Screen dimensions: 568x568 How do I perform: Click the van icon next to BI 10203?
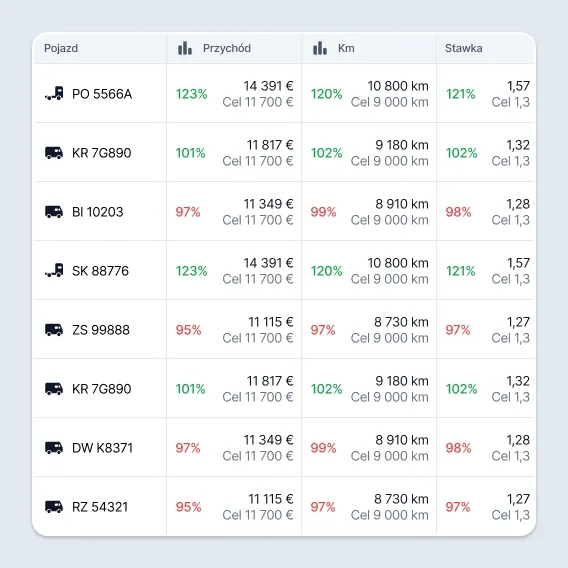(x=54, y=212)
